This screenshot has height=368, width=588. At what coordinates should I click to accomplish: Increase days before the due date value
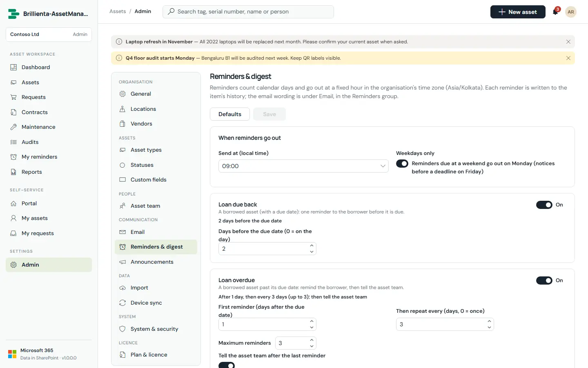tap(312, 246)
